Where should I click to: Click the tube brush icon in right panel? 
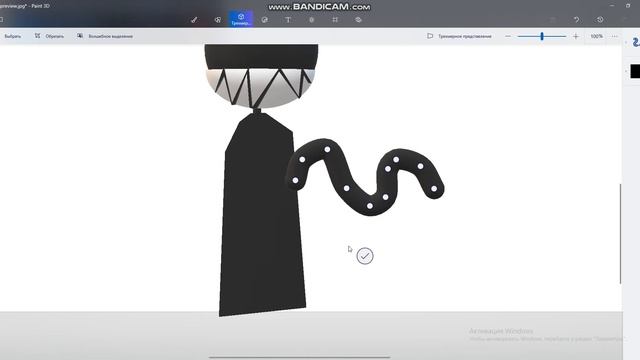tap(636, 42)
